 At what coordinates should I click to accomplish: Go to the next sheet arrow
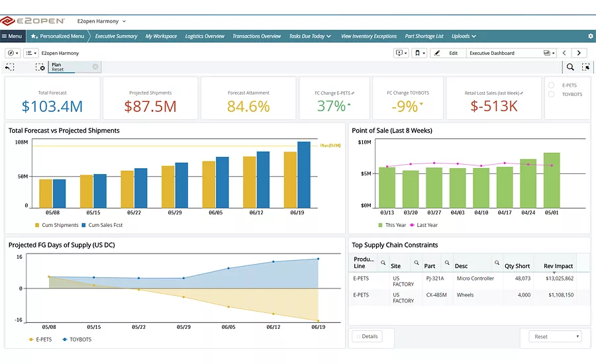579,53
